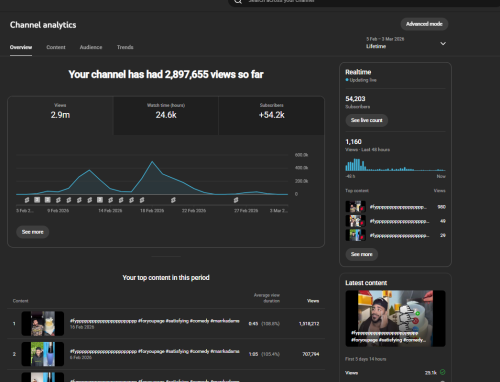Screen dimensions: 500x382
Task: Open the Latest content video thumbnail
Action: point(395,318)
